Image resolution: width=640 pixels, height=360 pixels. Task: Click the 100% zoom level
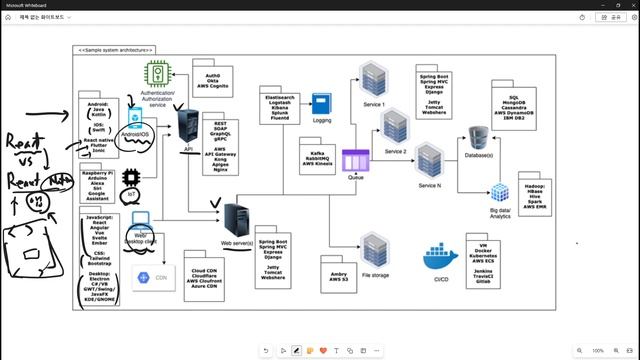tap(598, 351)
